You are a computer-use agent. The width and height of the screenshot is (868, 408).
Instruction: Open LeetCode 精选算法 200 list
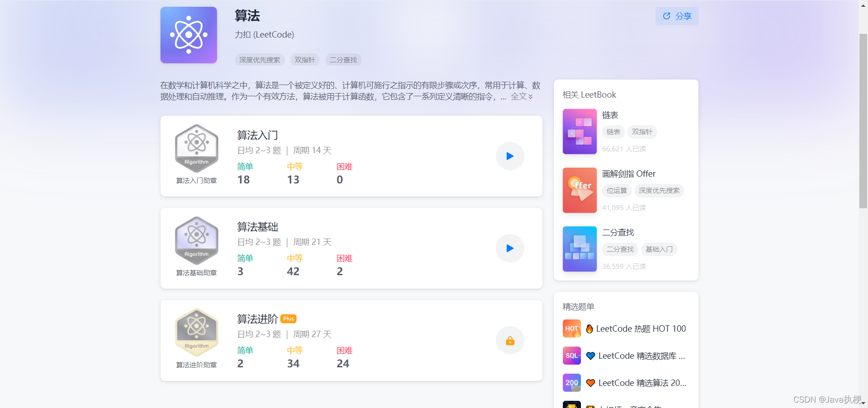pyautogui.click(x=642, y=383)
